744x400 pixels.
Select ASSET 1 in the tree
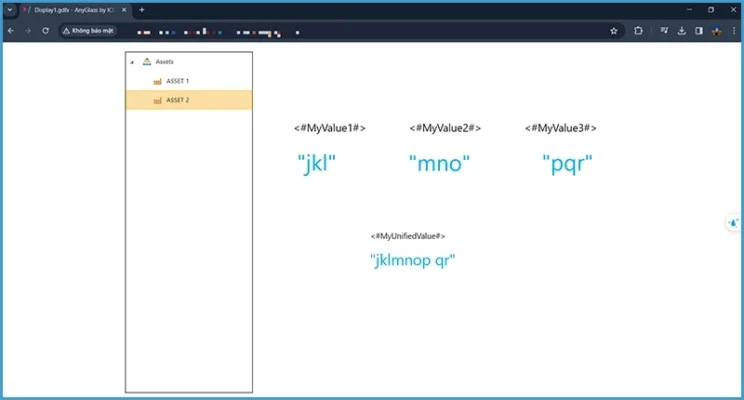pyautogui.click(x=177, y=81)
